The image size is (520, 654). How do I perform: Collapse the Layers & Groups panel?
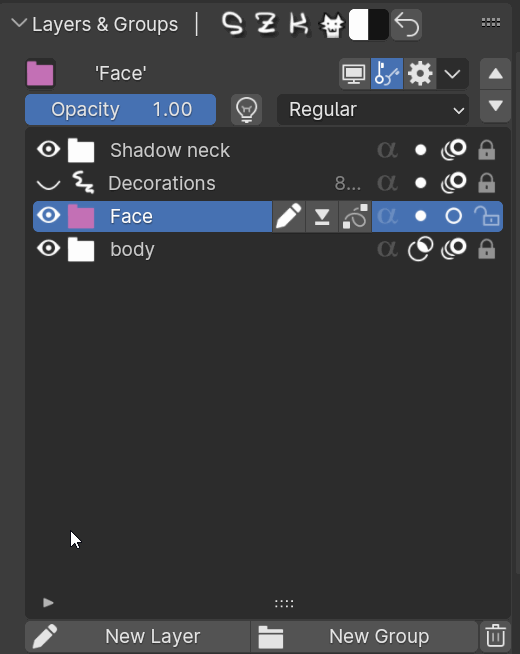19,23
